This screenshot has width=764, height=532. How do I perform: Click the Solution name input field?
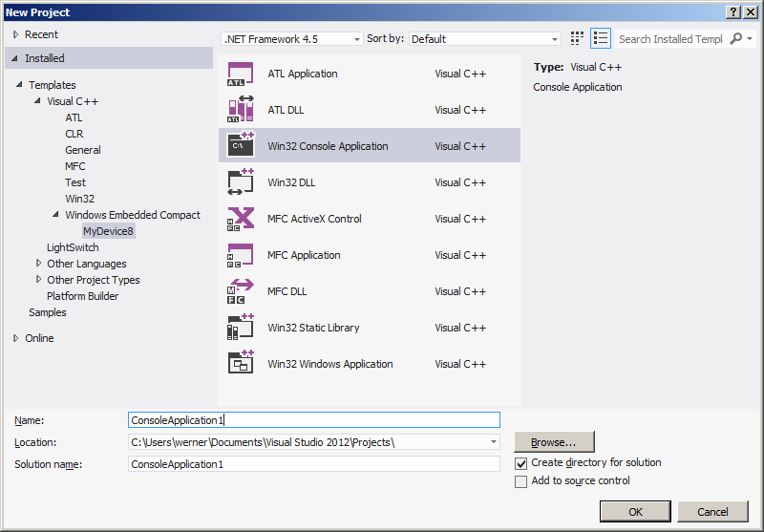(314, 464)
